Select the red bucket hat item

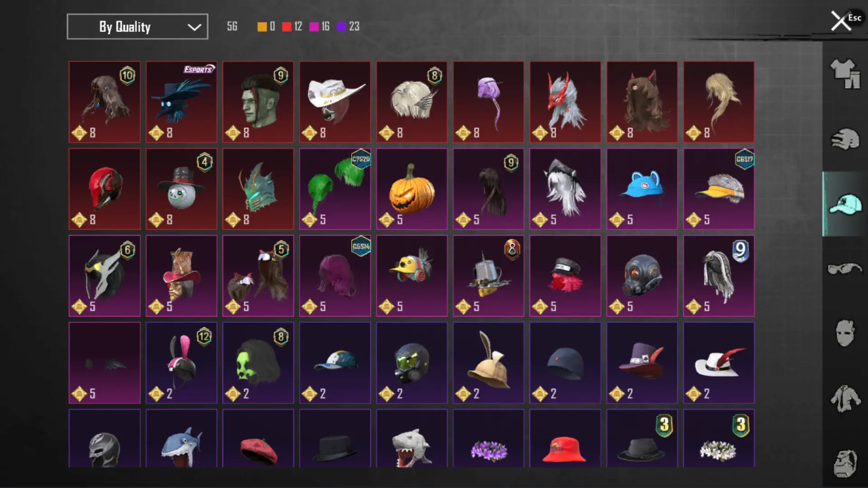(x=565, y=438)
